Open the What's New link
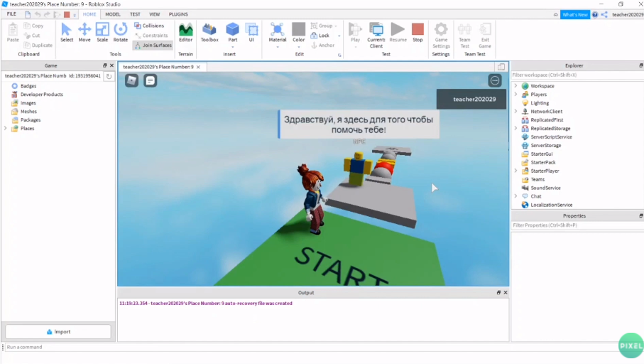 click(x=575, y=14)
